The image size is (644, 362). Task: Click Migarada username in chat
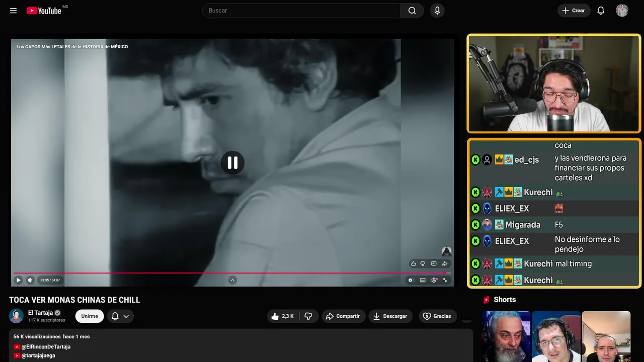(523, 225)
